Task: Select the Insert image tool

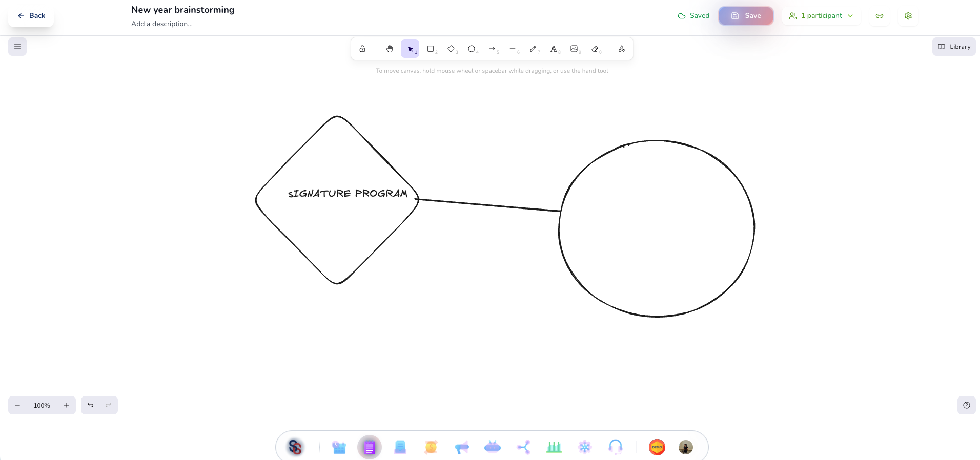Action: tap(574, 49)
